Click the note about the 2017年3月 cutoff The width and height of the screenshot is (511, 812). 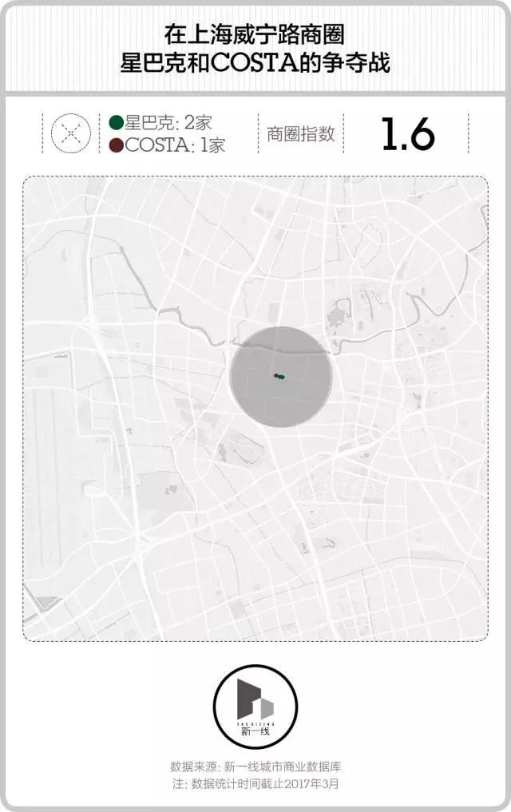pyautogui.click(x=255, y=783)
